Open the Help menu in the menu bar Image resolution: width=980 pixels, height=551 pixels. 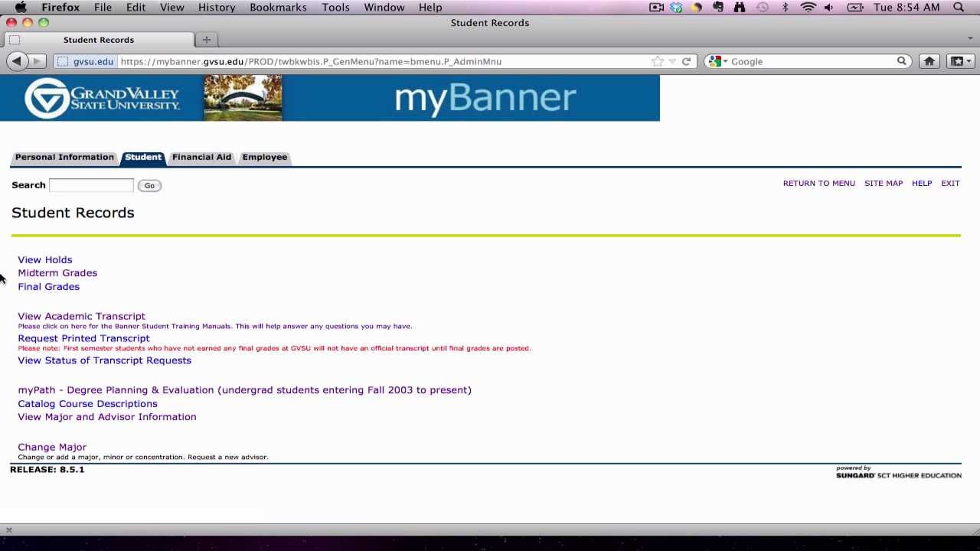point(430,7)
